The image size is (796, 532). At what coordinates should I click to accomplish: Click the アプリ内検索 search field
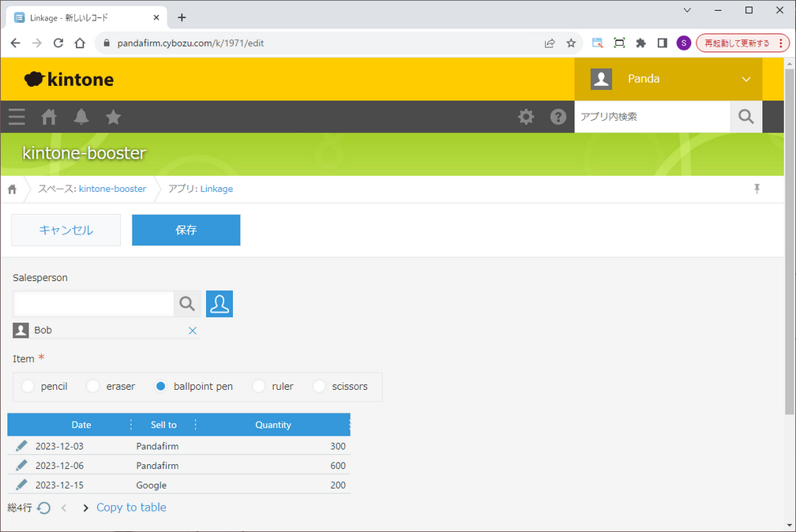pos(652,117)
